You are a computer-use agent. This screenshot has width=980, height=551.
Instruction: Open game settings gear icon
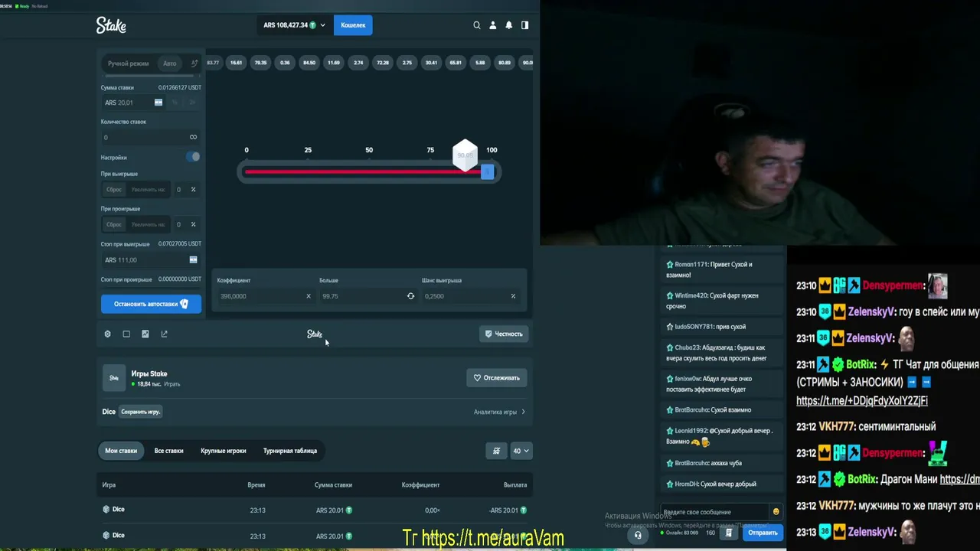107,334
